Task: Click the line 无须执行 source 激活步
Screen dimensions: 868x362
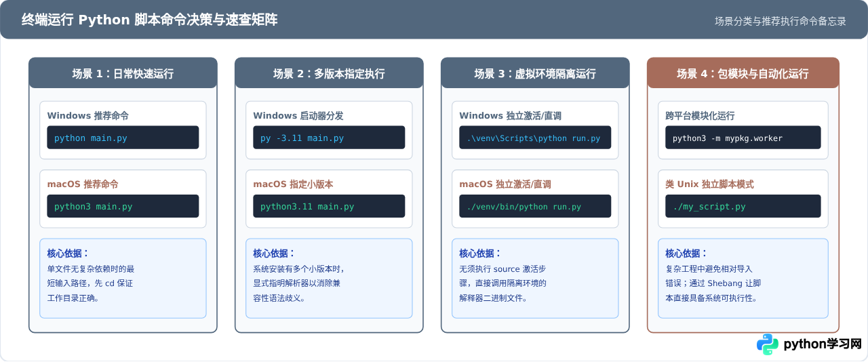Action: pos(503,268)
